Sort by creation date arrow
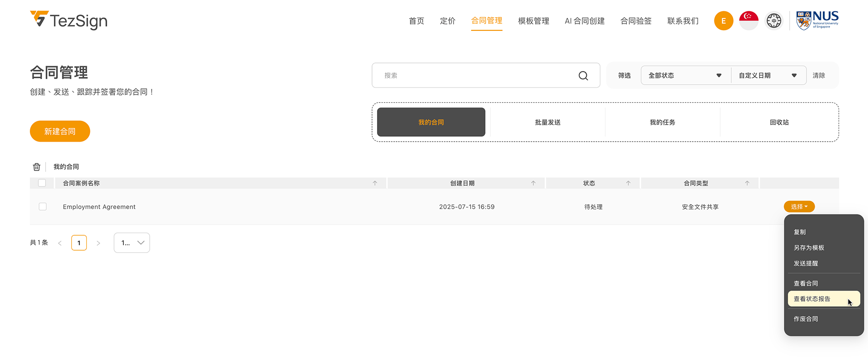Screen dimensions: 868x362 533,183
